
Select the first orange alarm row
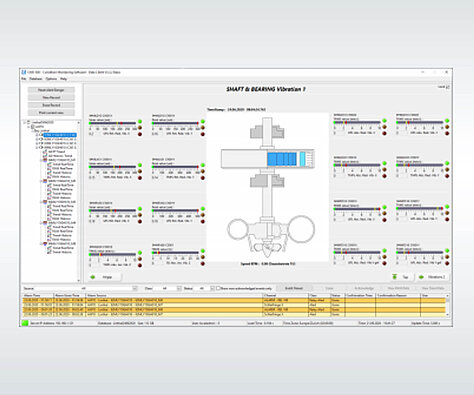pyautogui.click(x=234, y=300)
